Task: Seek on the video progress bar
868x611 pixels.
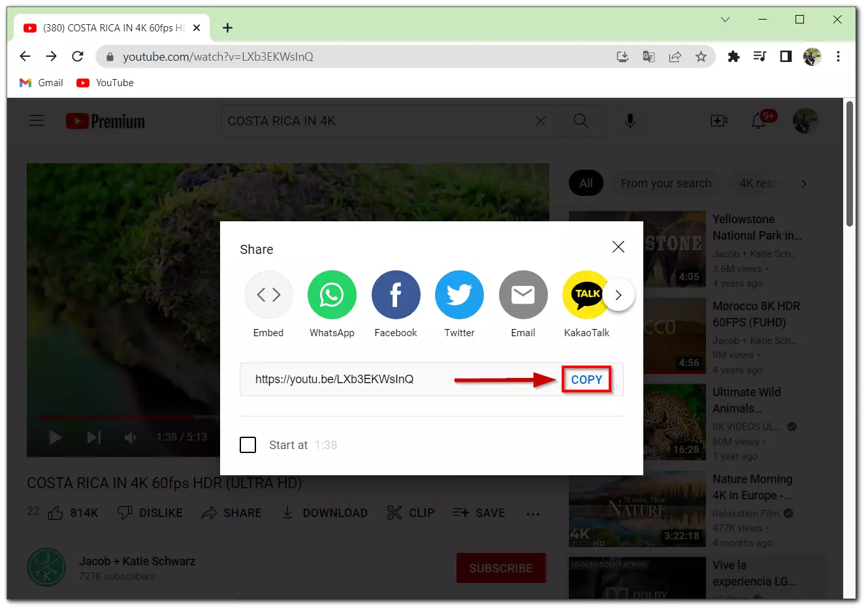Action: pos(128,416)
